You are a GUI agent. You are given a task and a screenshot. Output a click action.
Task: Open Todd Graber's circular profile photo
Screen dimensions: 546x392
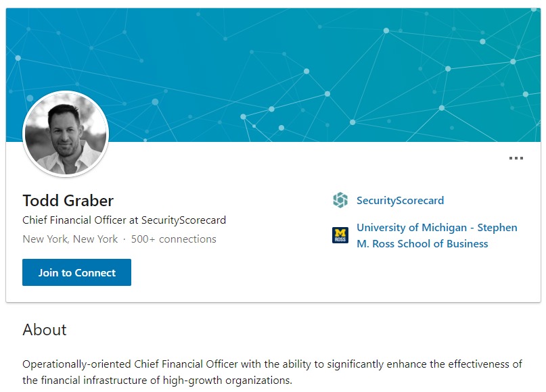coord(66,134)
